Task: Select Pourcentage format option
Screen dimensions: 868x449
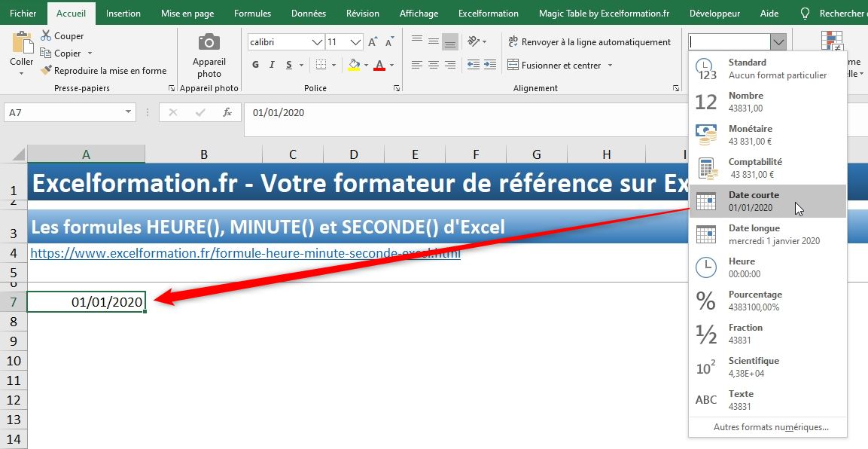Action: 767,301
